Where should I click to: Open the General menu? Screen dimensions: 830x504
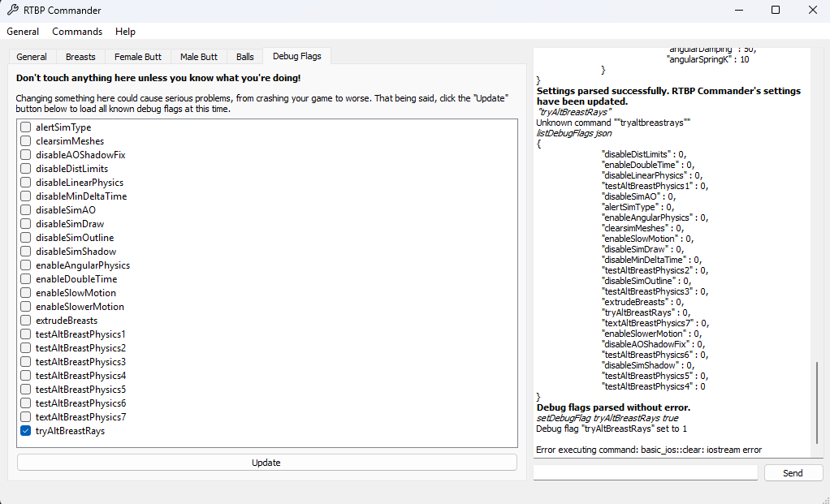pos(23,31)
